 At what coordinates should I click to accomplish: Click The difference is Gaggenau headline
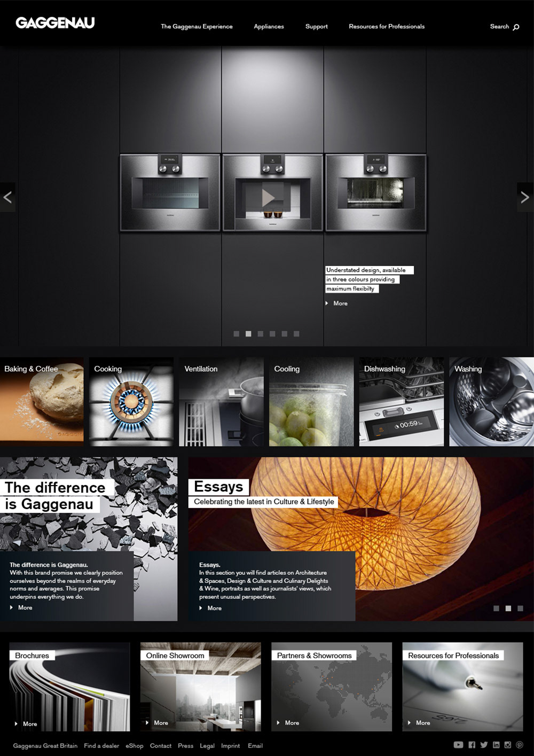(x=55, y=496)
